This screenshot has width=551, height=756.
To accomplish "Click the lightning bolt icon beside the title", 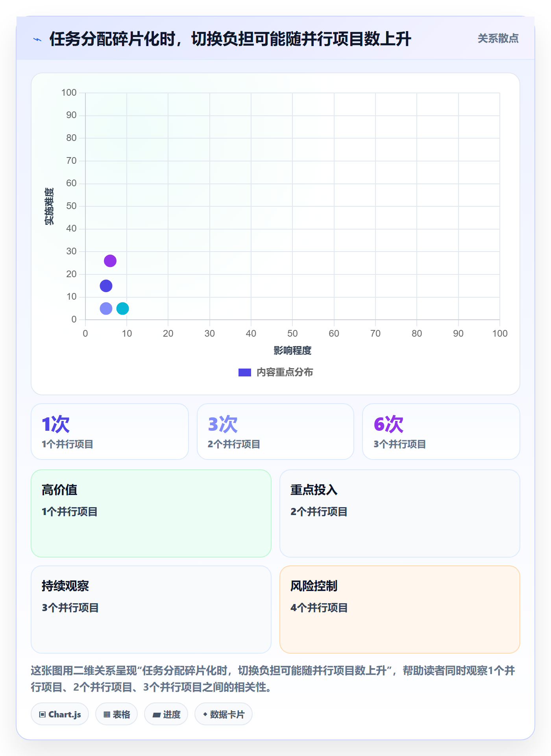I will [x=37, y=39].
